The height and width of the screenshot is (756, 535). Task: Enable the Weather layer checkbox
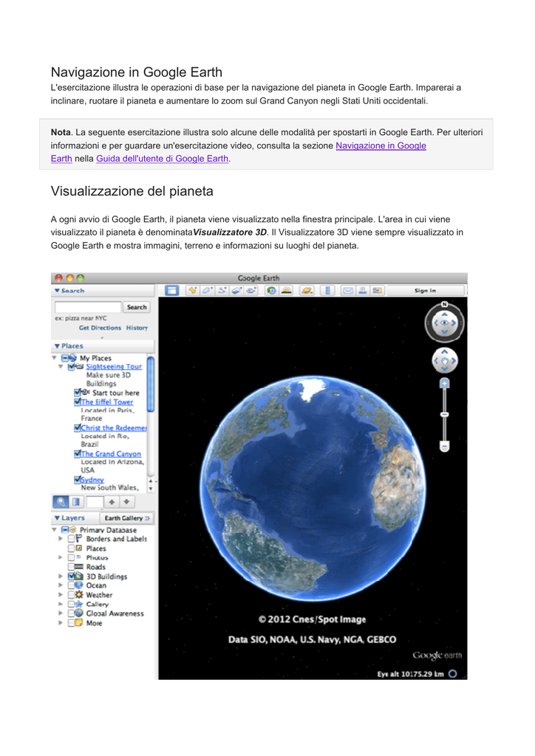click(72, 595)
